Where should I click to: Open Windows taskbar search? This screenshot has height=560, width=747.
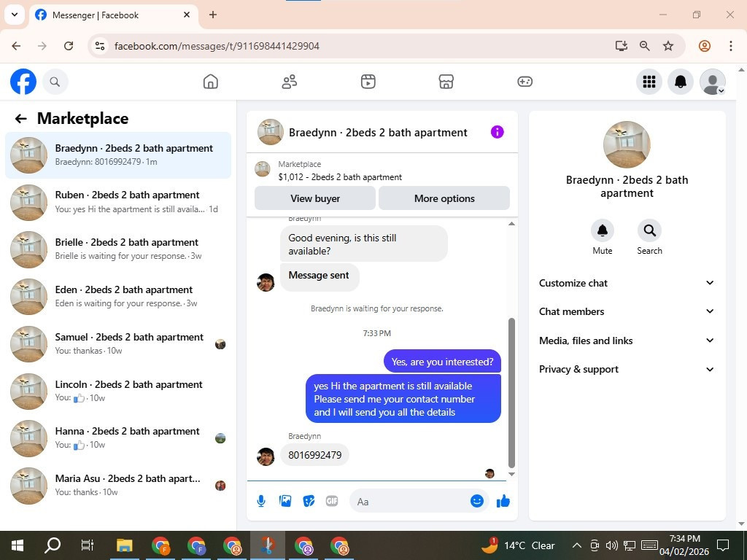(x=53, y=545)
